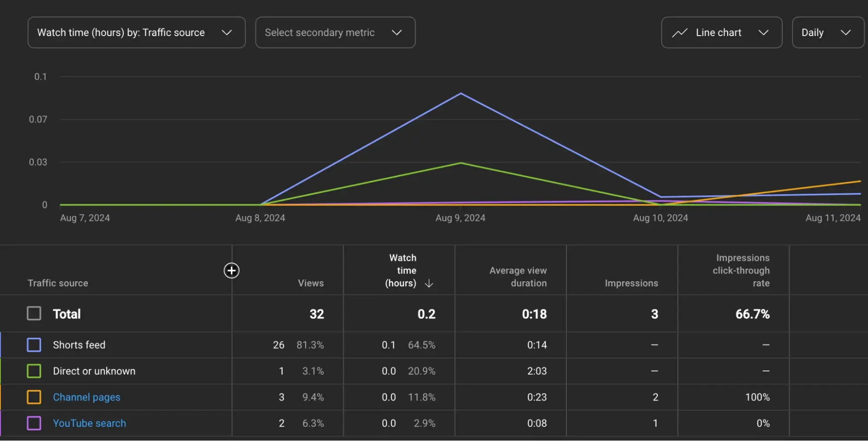Toggle the Direct or unknown checkbox
The width and height of the screenshot is (868, 441).
click(34, 371)
